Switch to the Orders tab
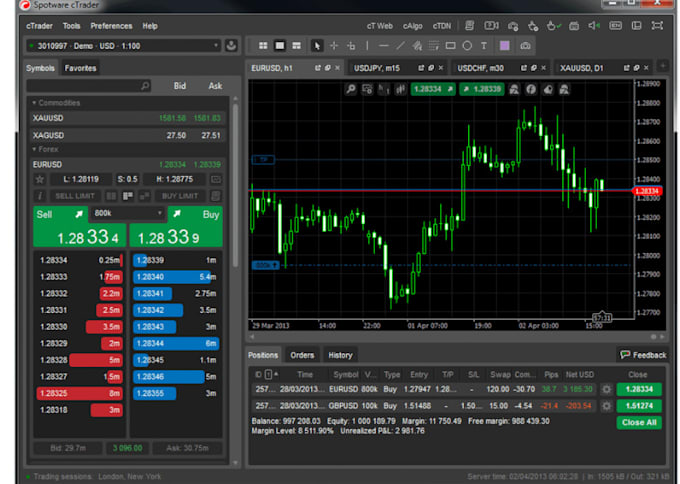The image size is (680, 484). coord(301,355)
